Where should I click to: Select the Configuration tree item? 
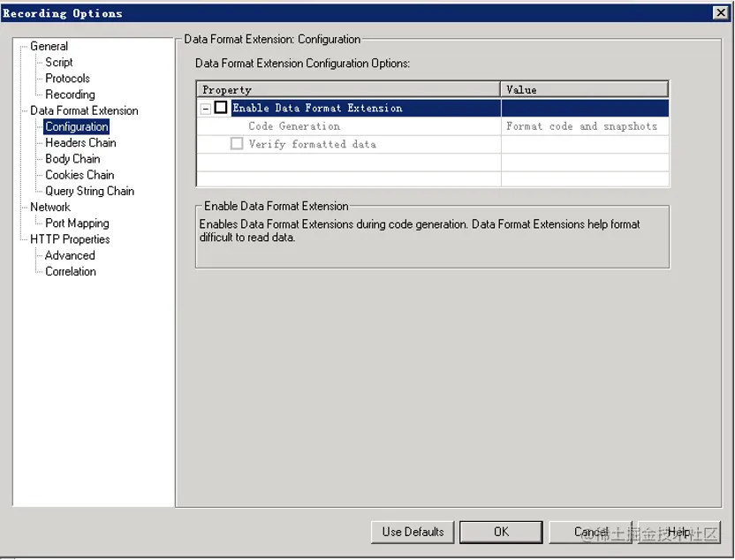[x=76, y=126]
